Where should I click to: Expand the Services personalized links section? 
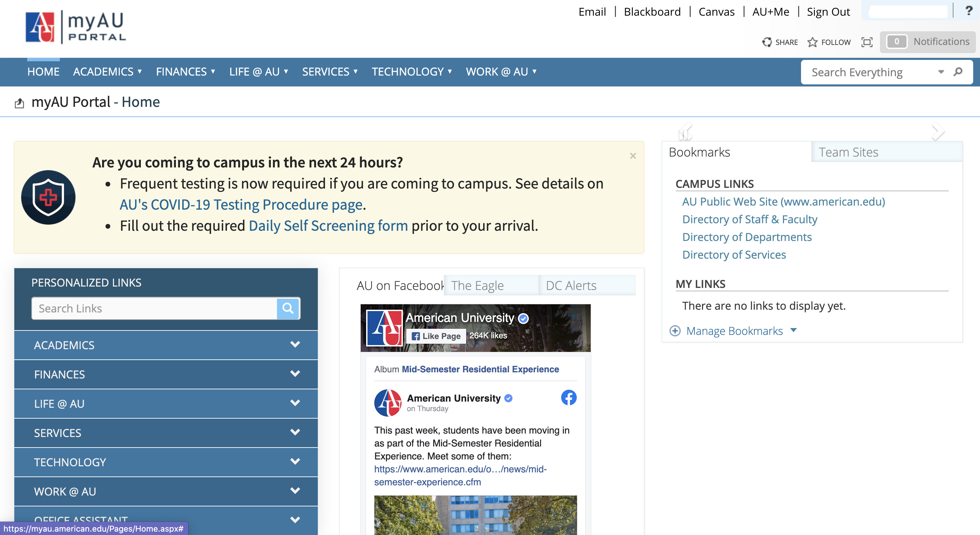click(166, 433)
